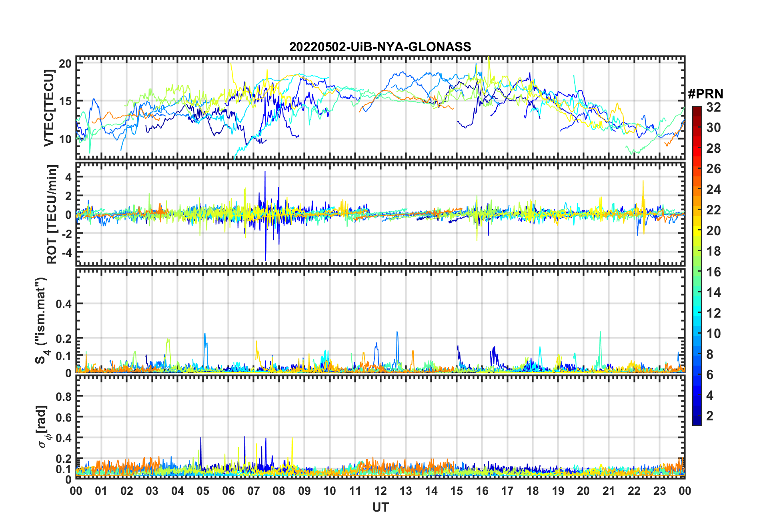Select the 32 tick on the PRN colorbar
Viewport: 761px width, 532px height.
tap(713, 107)
